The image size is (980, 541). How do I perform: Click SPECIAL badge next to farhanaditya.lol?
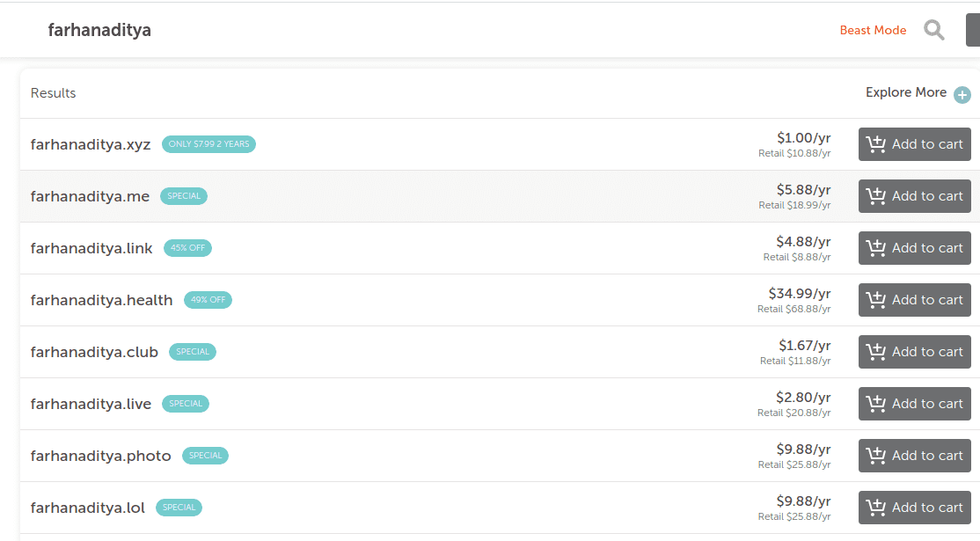(x=179, y=508)
